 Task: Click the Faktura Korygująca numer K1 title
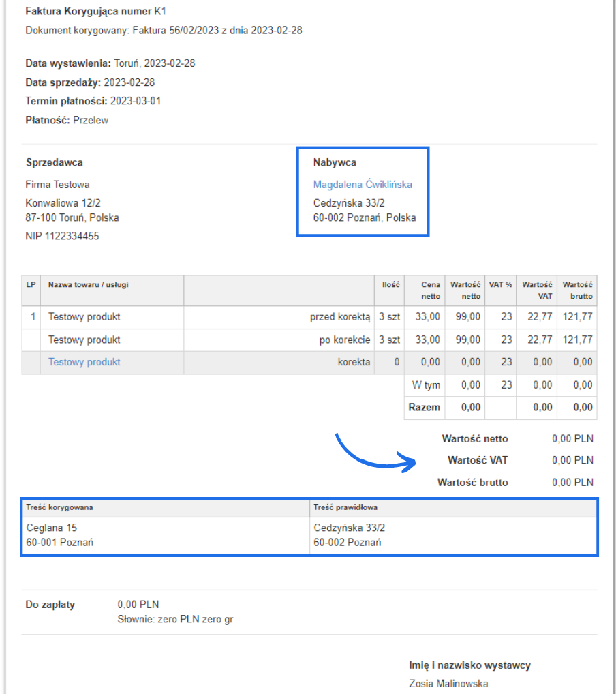tap(95, 12)
